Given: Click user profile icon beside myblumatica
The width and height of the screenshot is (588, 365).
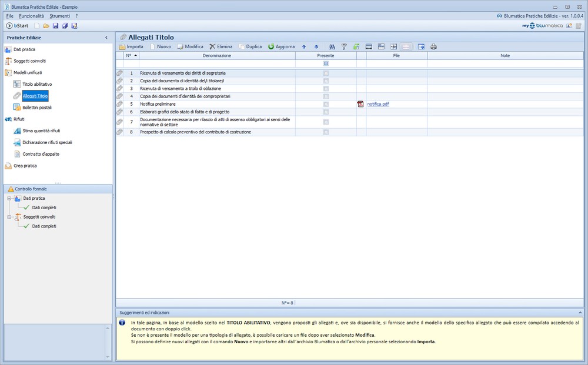Looking at the screenshot, I should [x=569, y=26].
